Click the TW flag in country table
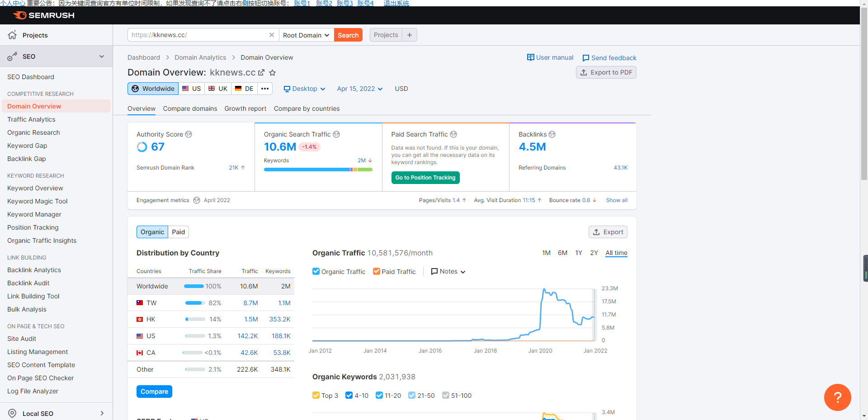The width and height of the screenshot is (868, 420). (x=140, y=303)
